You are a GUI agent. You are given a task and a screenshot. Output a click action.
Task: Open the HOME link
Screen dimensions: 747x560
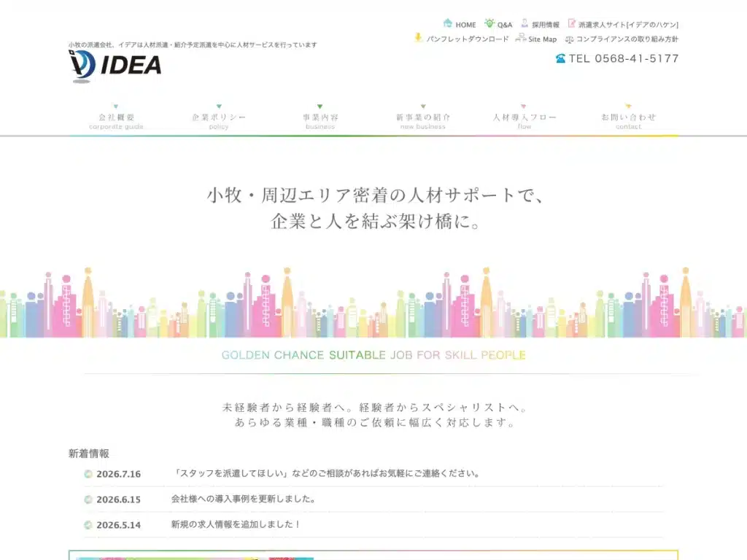[x=465, y=25]
